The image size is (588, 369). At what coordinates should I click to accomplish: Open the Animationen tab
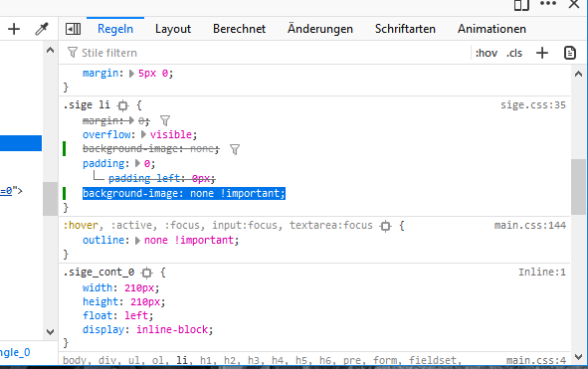pos(491,29)
